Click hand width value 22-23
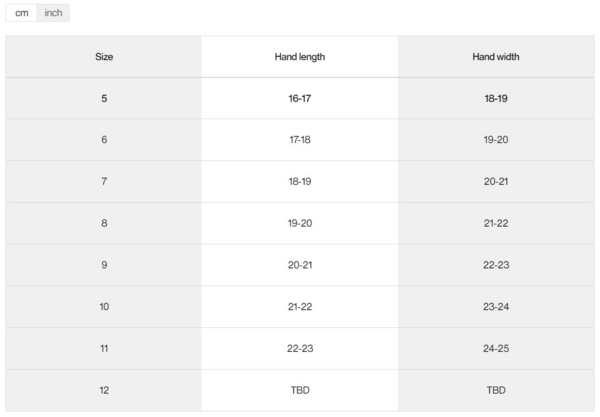The width and height of the screenshot is (600, 417). [x=496, y=265]
